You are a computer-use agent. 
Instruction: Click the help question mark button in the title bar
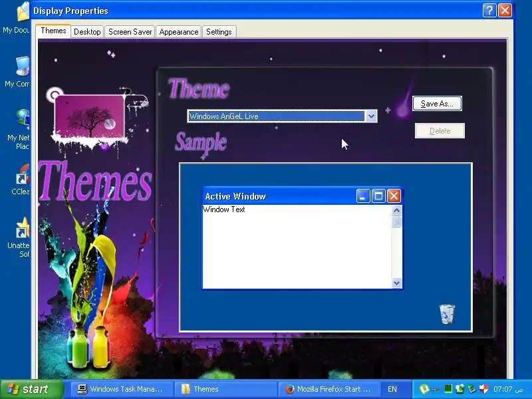[x=489, y=11]
